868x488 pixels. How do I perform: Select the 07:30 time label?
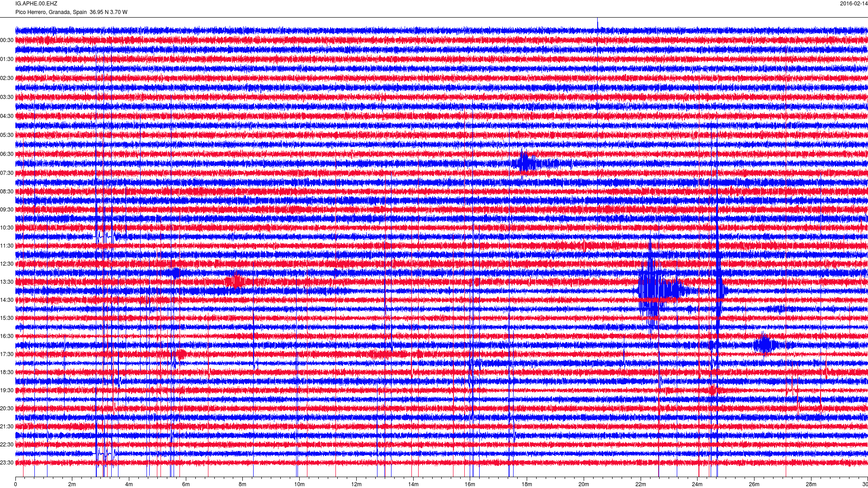[x=7, y=173]
